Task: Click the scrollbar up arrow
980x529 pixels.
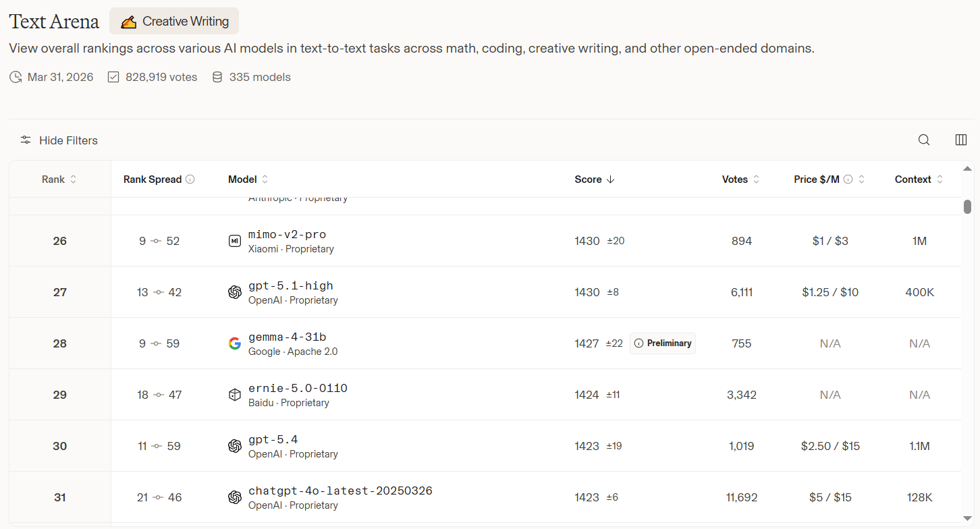Action: 968,168
